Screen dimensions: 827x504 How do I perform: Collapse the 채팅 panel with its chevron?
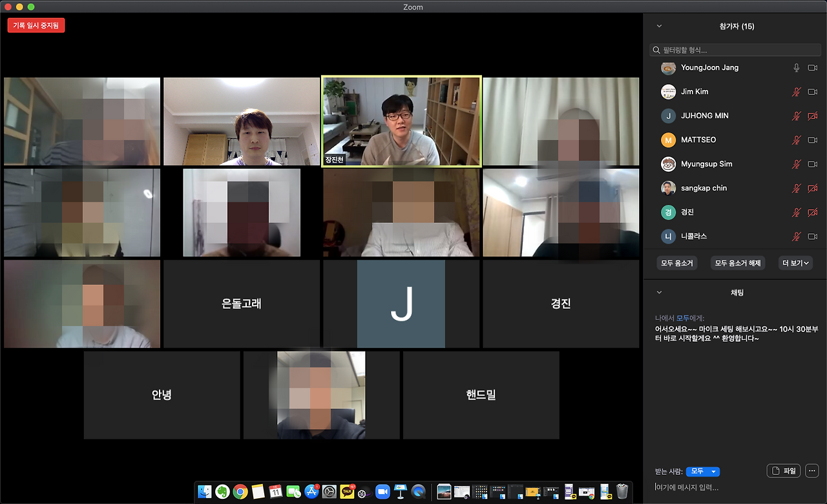pyautogui.click(x=658, y=292)
